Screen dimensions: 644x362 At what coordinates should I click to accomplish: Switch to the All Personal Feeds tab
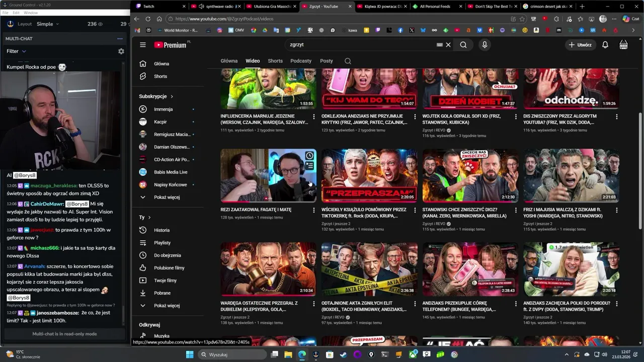coord(436,7)
